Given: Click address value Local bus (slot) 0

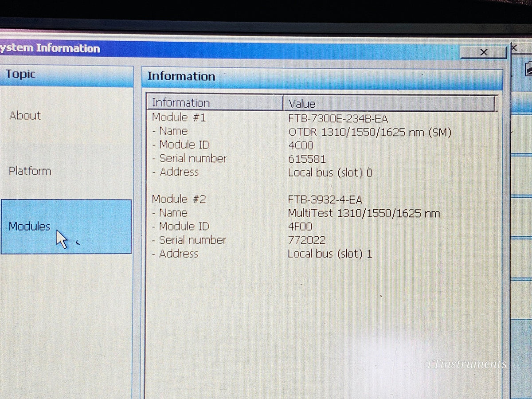Looking at the screenshot, I should (330, 172).
